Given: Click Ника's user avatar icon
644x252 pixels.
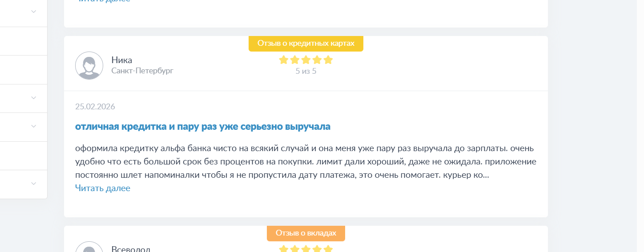Looking at the screenshot, I should click(89, 65).
